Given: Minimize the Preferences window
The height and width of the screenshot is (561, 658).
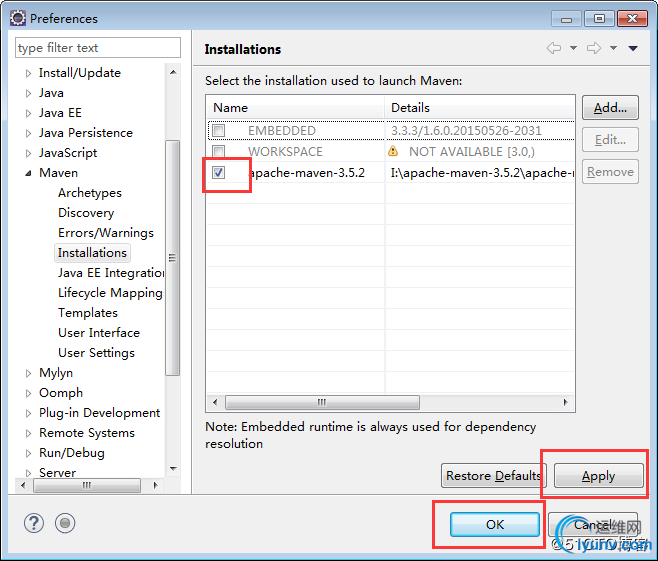Looking at the screenshot, I should pos(567,18).
